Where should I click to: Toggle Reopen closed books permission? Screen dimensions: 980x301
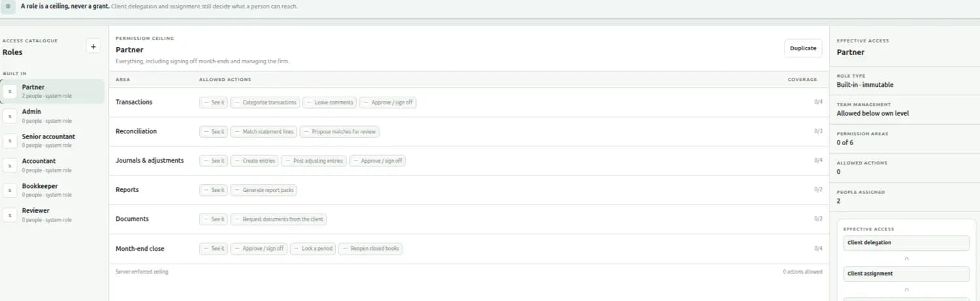click(x=370, y=249)
